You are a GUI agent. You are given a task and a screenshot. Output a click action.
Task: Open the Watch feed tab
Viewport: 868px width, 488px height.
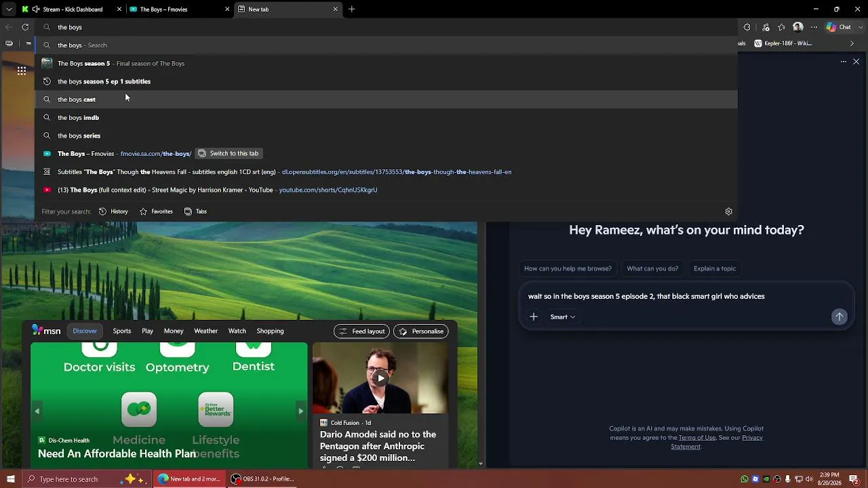click(237, 331)
